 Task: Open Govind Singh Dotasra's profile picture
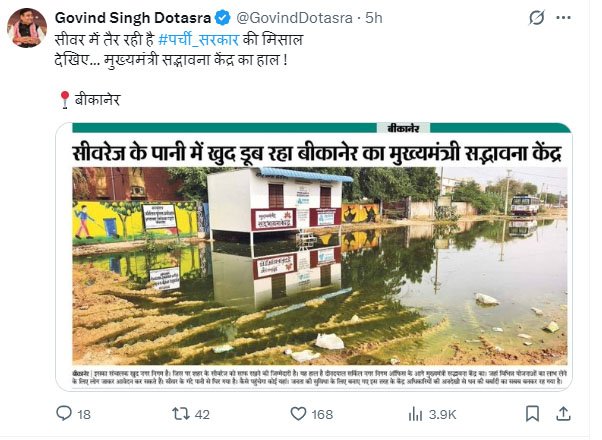[x=27, y=28]
